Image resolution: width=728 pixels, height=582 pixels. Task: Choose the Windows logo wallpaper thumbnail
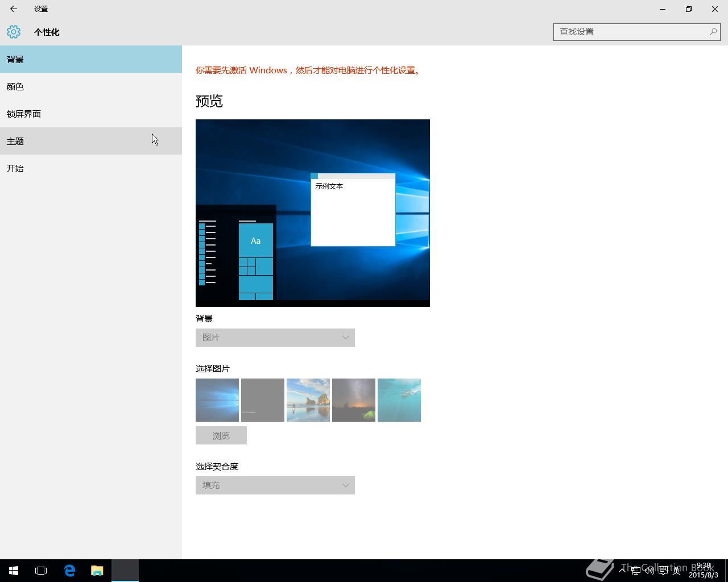[217, 400]
